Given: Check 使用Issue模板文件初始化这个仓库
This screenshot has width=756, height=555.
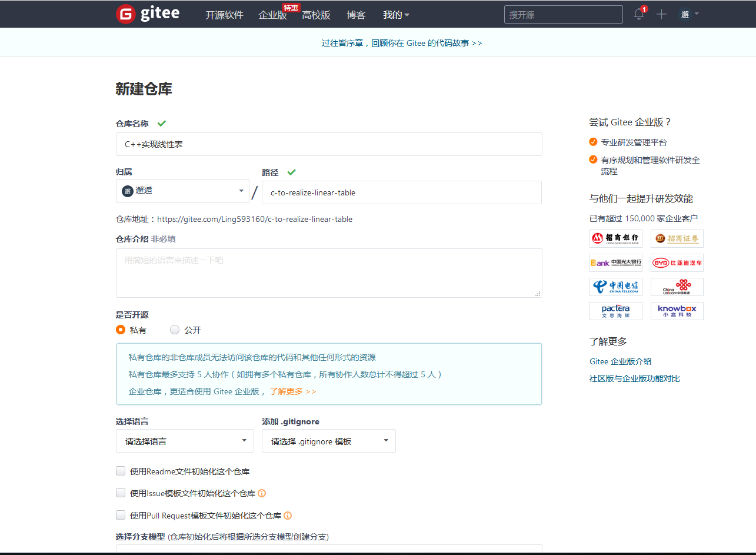Looking at the screenshot, I should coord(121,493).
